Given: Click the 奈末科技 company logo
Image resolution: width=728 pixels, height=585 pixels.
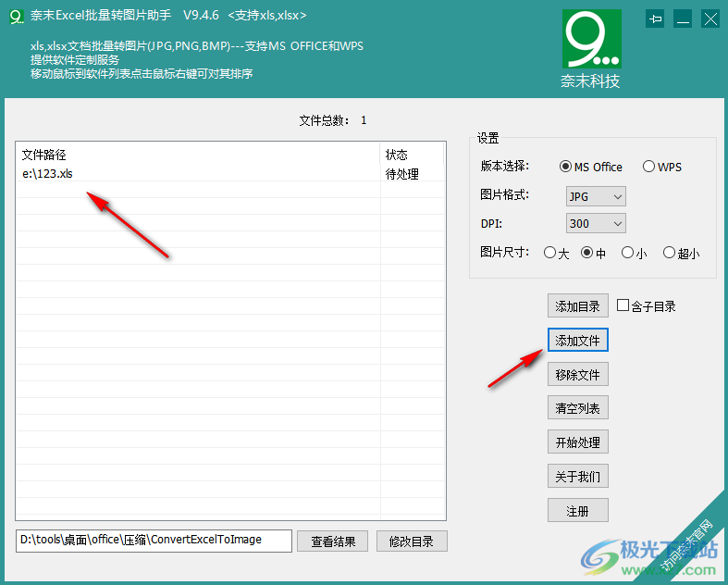Looking at the screenshot, I should [591, 48].
